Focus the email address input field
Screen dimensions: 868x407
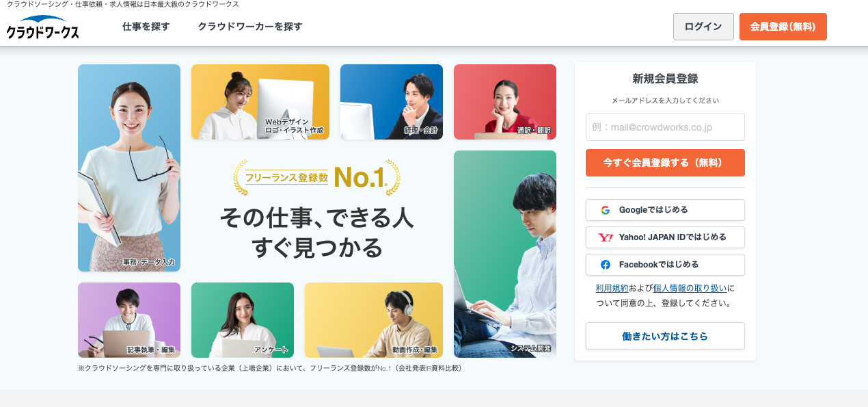(665, 127)
